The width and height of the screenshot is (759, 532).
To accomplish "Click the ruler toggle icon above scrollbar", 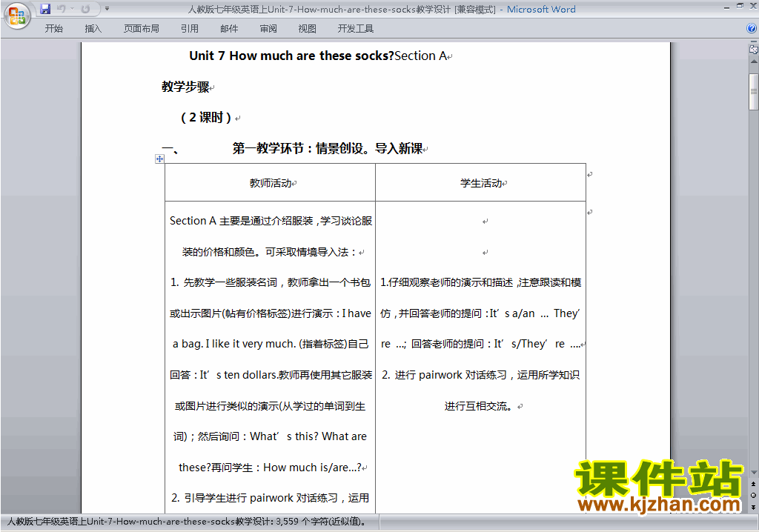I will [x=754, y=50].
